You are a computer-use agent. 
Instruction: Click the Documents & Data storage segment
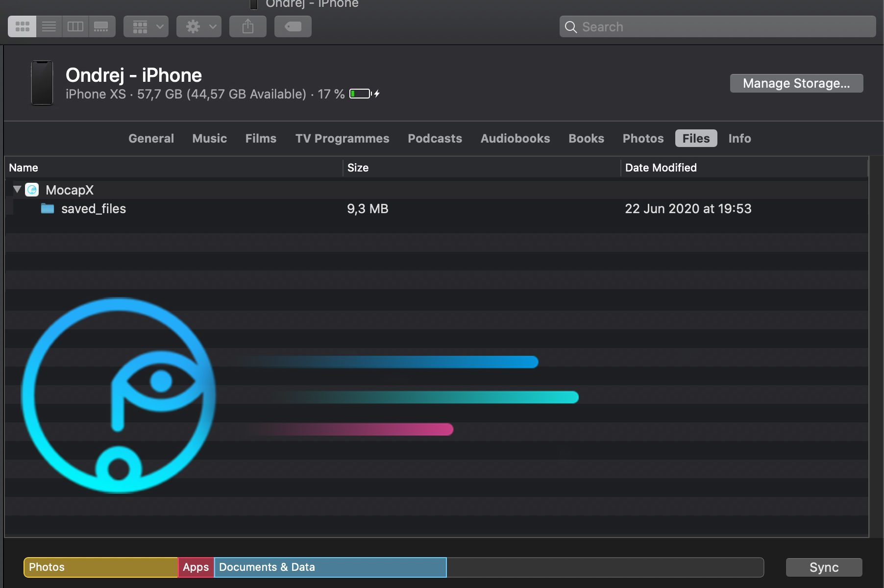pos(330,567)
